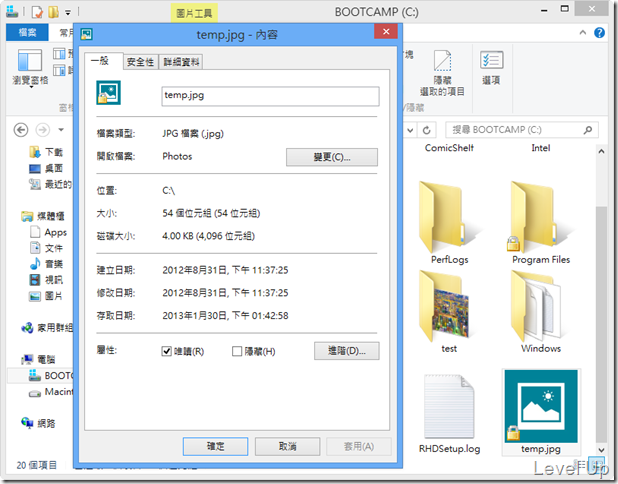
Task: Open the recent locations dropdown arrow
Action: 61,129
